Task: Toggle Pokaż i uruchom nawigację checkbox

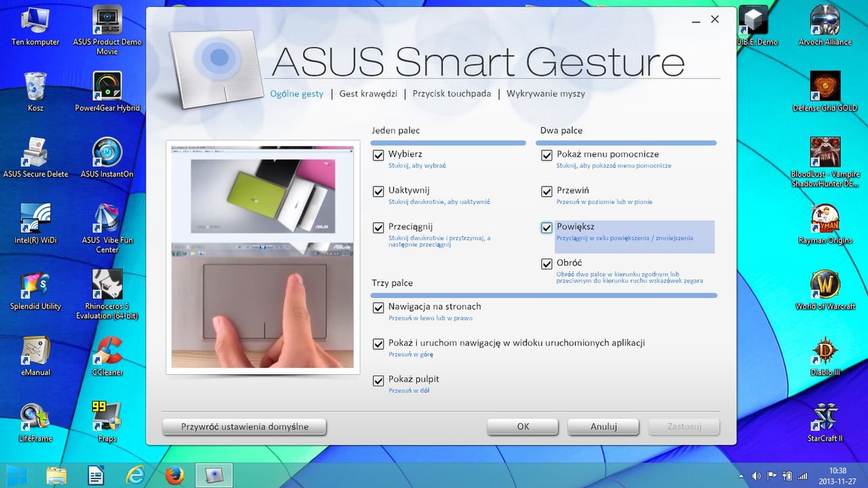Action: (x=378, y=344)
